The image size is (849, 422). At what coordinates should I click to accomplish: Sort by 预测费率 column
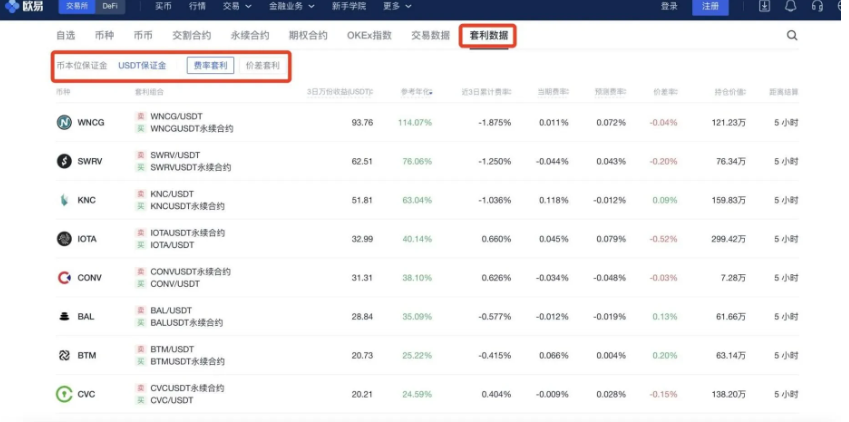coord(611,92)
